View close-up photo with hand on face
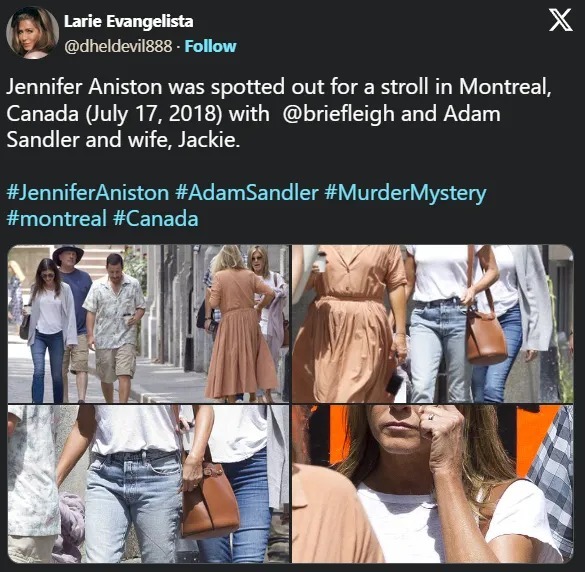This screenshot has width=585, height=572. (432, 484)
